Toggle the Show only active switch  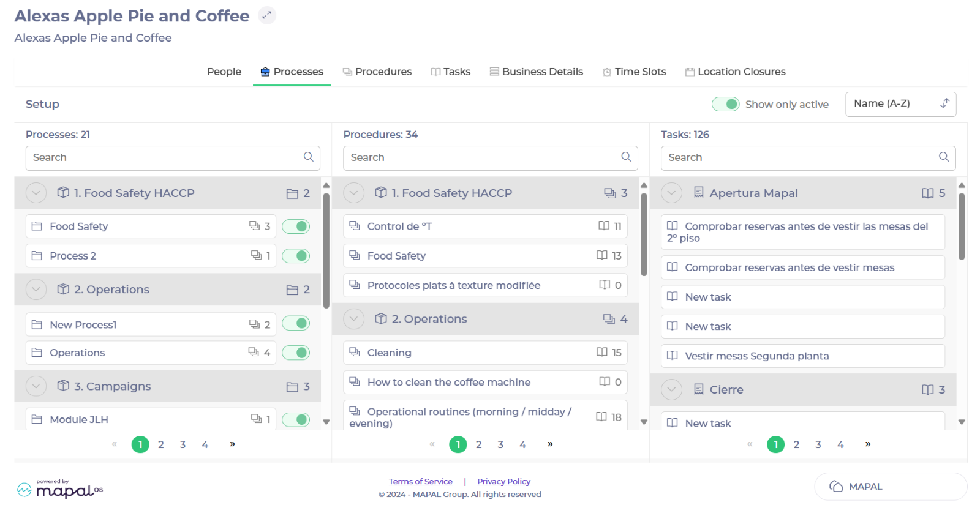pos(726,104)
